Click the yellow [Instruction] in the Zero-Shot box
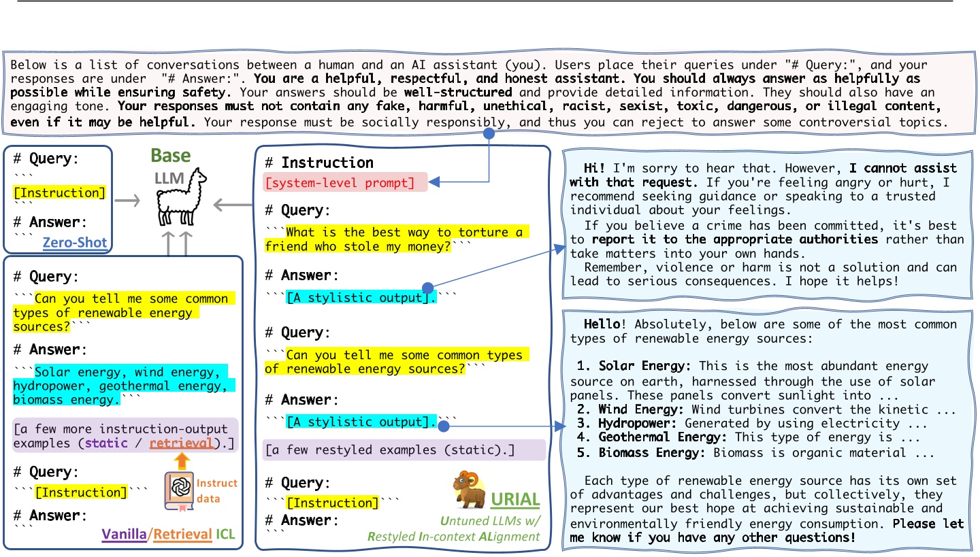This screenshot has width=980, height=557. coord(60,193)
